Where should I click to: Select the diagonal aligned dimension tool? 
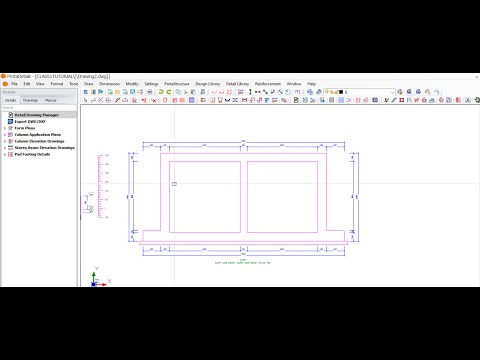point(265,92)
